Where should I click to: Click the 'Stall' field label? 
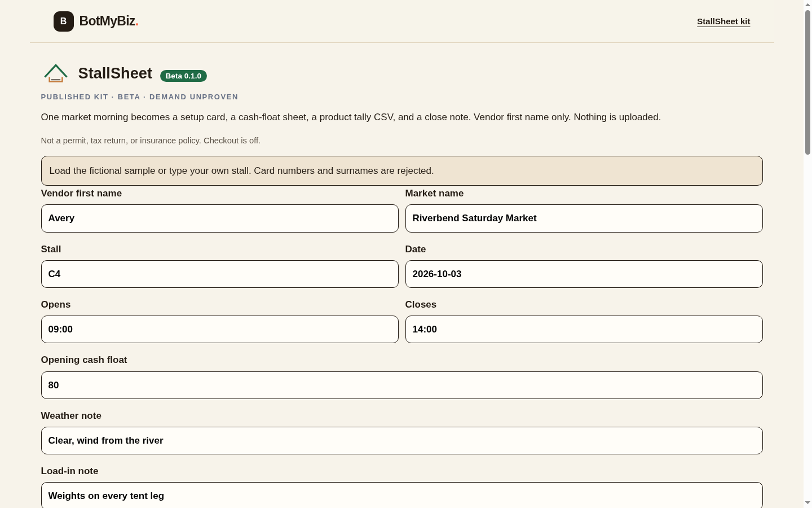pyautogui.click(x=51, y=249)
